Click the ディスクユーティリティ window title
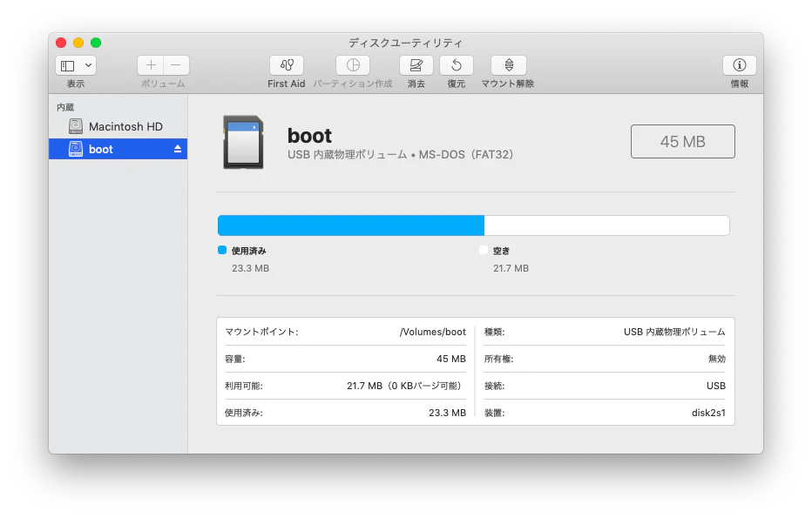This screenshot has height=518, width=812. click(x=405, y=43)
